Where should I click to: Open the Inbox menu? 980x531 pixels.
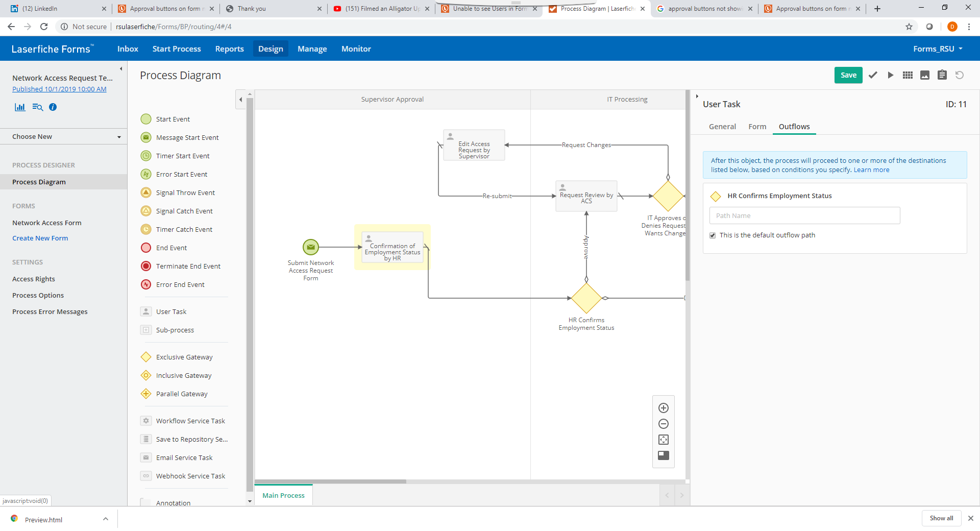[x=128, y=49]
